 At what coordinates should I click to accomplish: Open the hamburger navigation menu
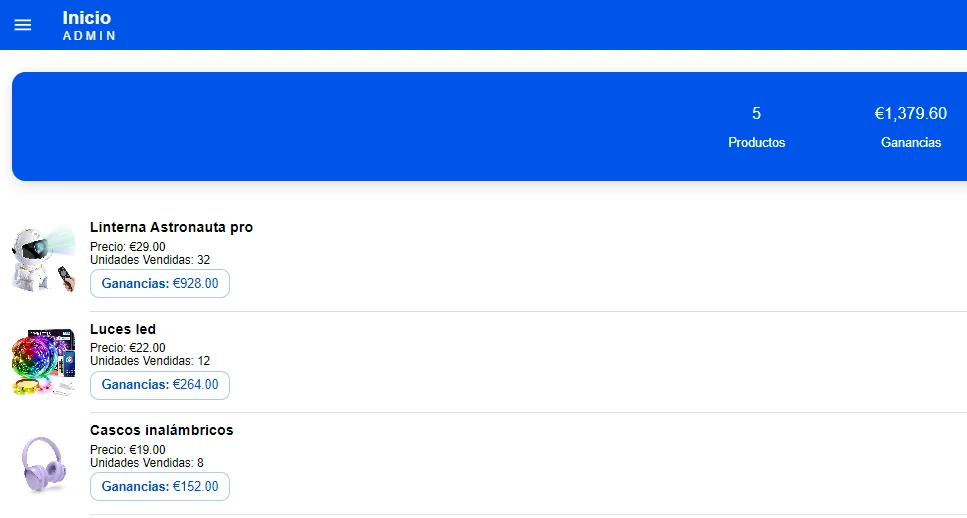pyautogui.click(x=23, y=25)
